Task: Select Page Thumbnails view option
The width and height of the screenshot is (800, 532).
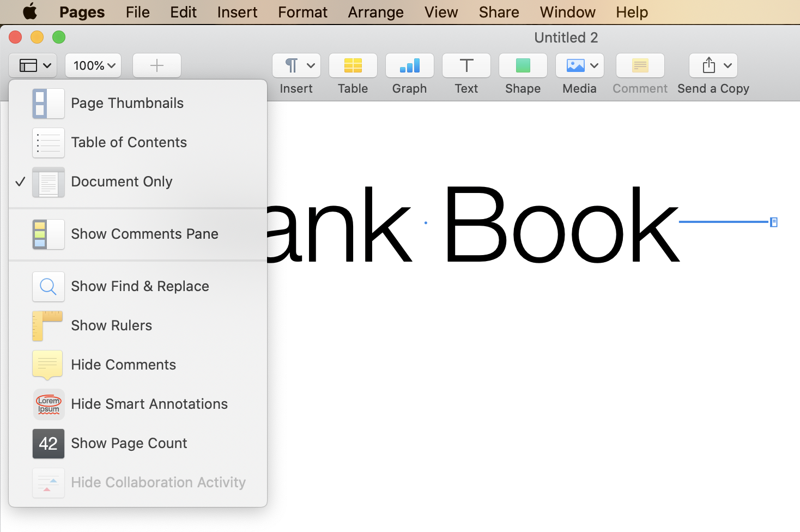Action: pyautogui.click(x=138, y=104)
